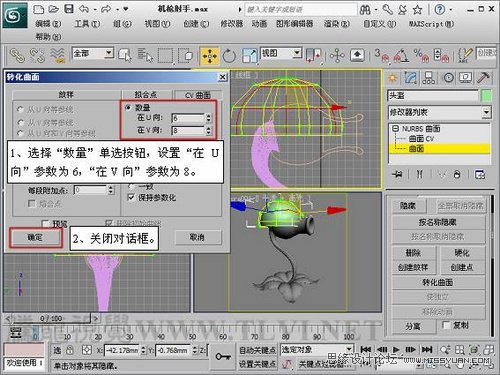Viewport: 500px width, 375px height.
Task: Click the Select and Manipulate icon
Action: tap(337, 55)
